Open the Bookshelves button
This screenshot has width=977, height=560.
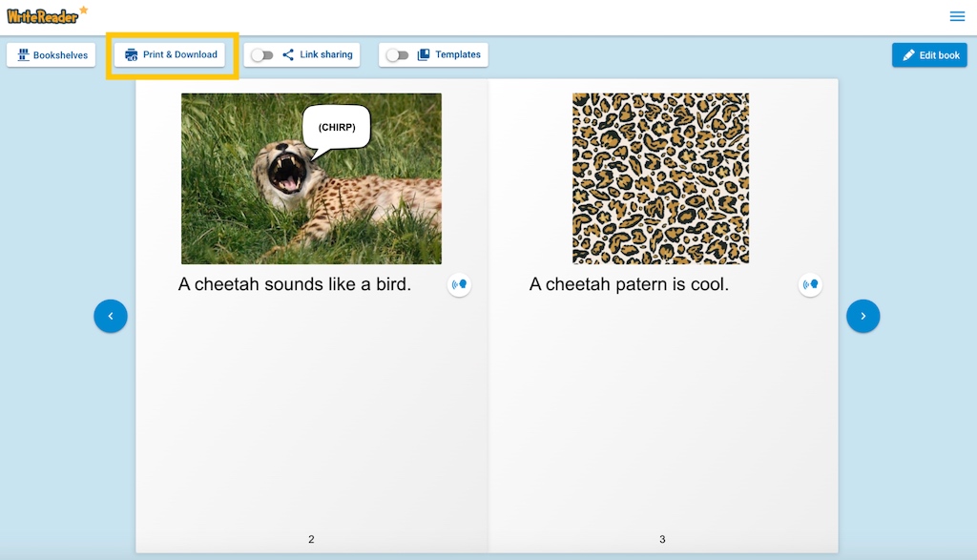click(52, 55)
